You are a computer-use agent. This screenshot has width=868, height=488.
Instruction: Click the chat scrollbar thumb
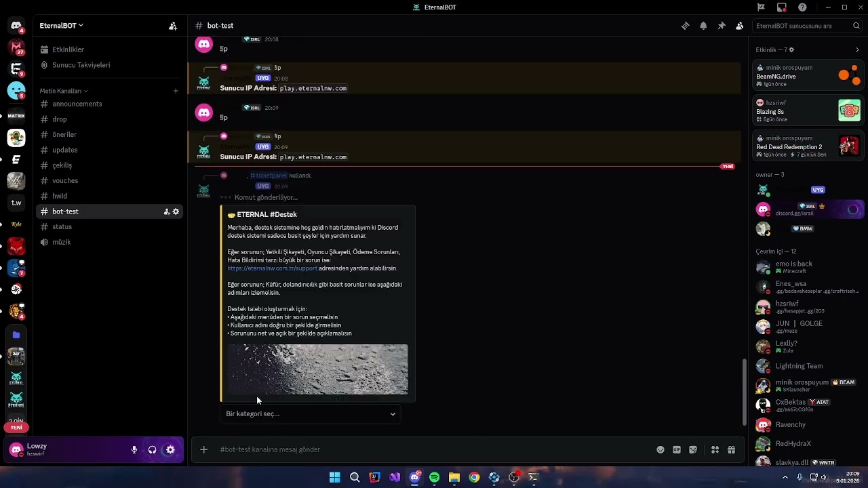(745, 392)
